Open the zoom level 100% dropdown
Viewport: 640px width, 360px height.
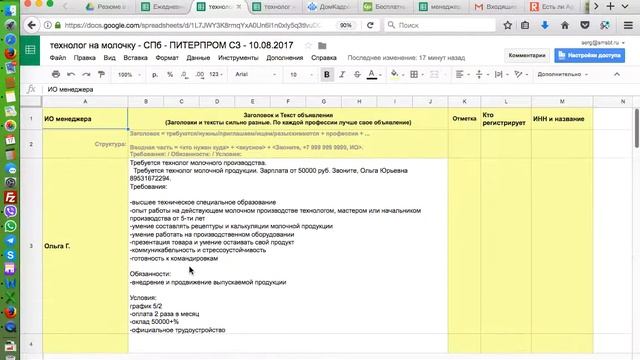(129, 75)
